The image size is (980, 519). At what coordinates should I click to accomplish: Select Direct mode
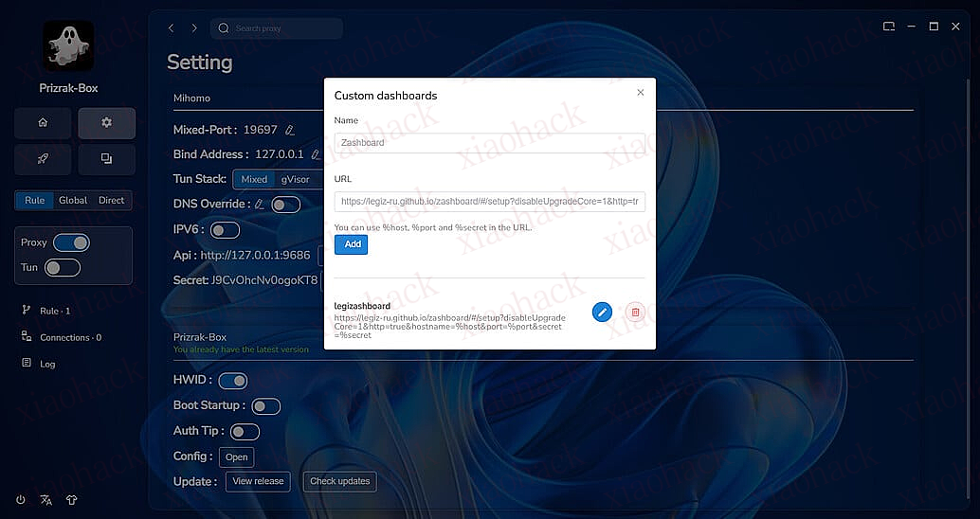pos(111,200)
